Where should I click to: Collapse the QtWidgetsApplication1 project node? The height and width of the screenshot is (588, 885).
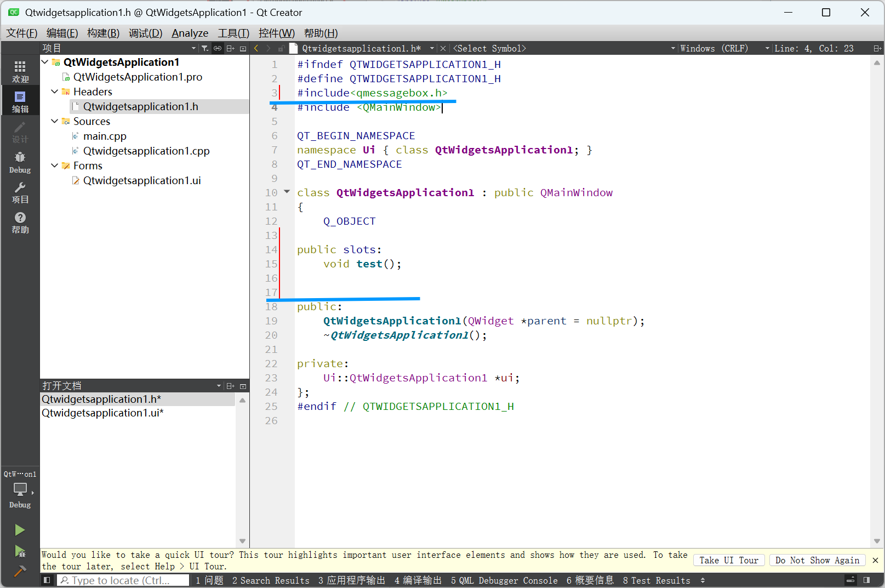pos(45,62)
